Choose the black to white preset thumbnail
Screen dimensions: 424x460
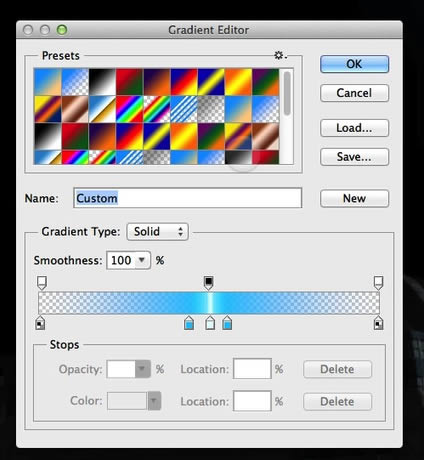102,82
